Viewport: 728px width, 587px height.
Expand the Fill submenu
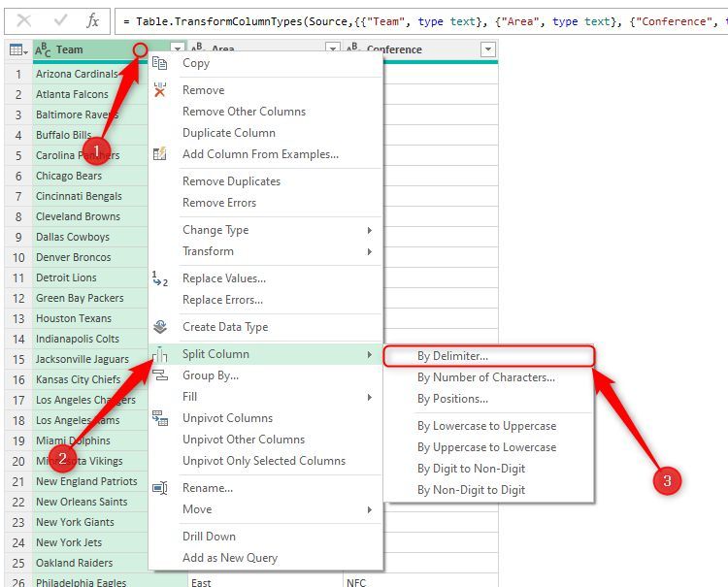pos(369,397)
